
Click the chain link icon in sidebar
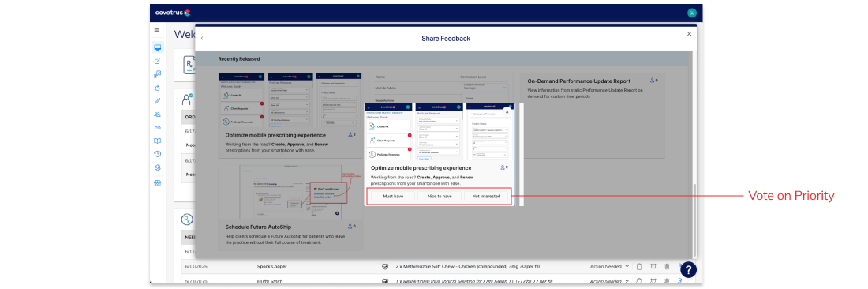[x=157, y=128]
